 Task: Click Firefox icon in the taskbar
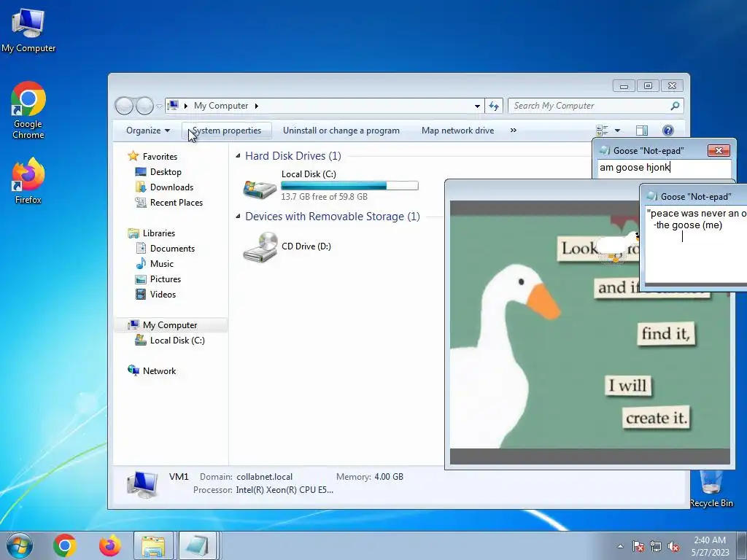pos(109,545)
